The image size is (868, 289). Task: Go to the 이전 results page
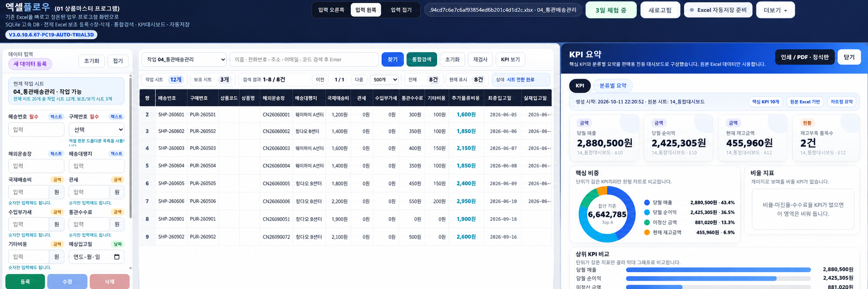tap(320, 79)
